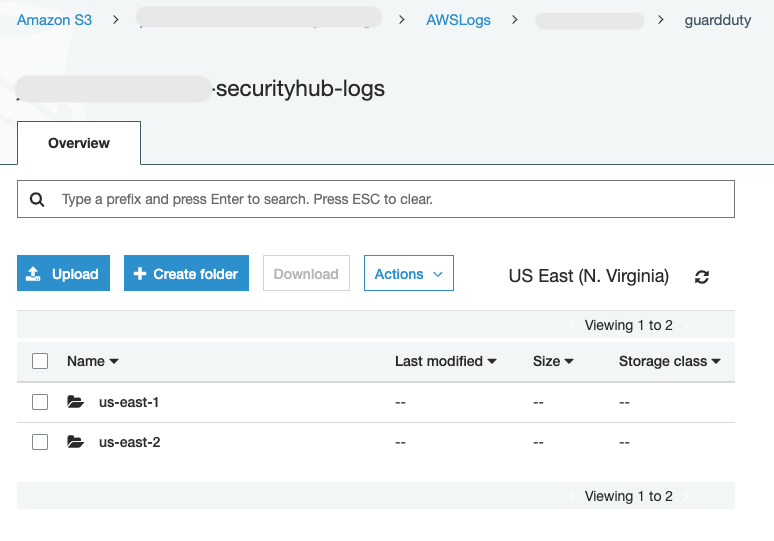Image resolution: width=774 pixels, height=541 pixels.
Task: Open the AWSLogs breadcrumb link
Action: pos(458,20)
